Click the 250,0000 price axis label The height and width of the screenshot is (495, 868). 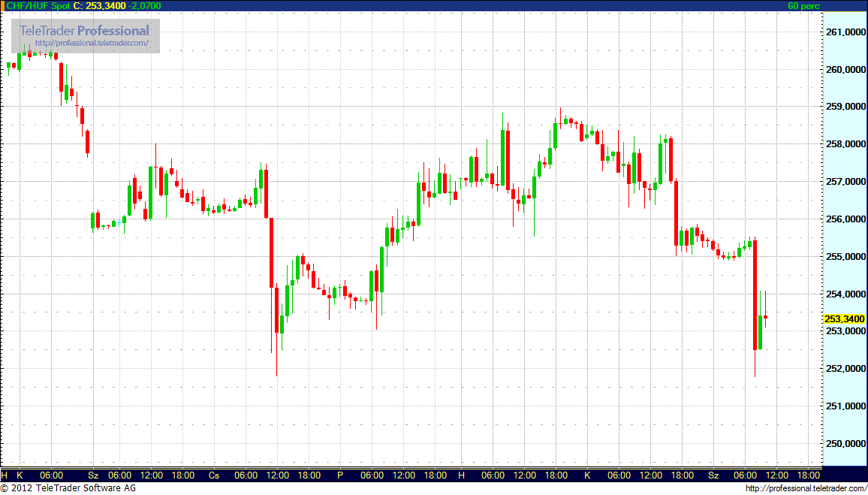pyautogui.click(x=845, y=444)
